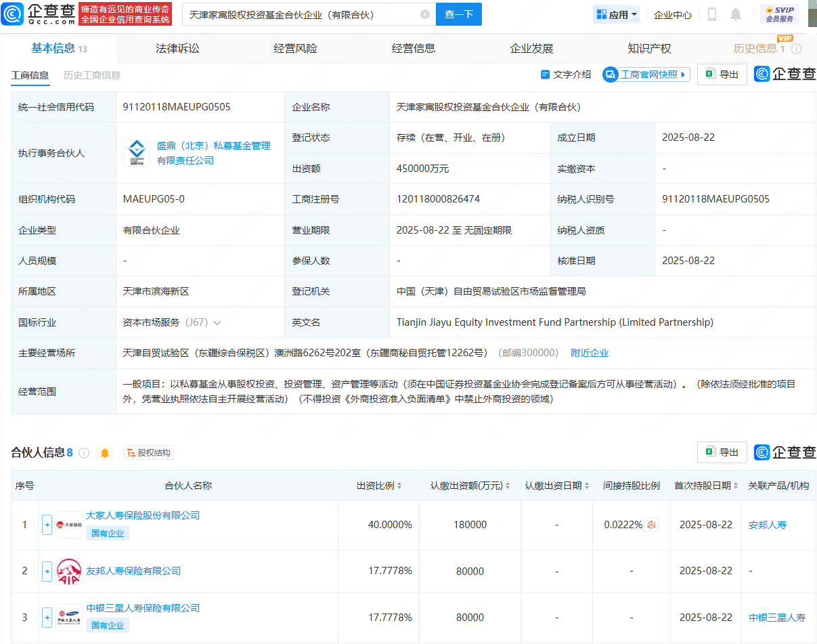
Task: Click 国有企业 tag under 大家人寿保险
Action: pyautogui.click(x=108, y=533)
